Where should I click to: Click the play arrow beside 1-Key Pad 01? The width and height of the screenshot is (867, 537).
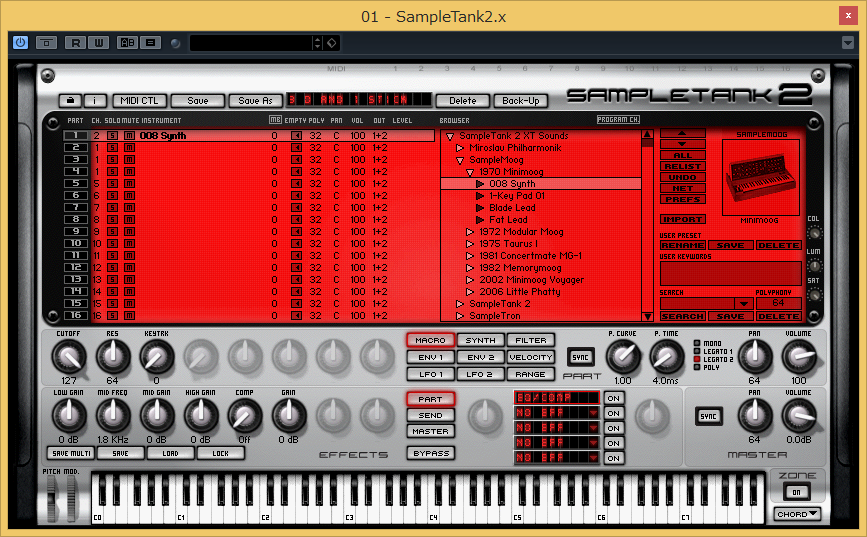coord(480,196)
